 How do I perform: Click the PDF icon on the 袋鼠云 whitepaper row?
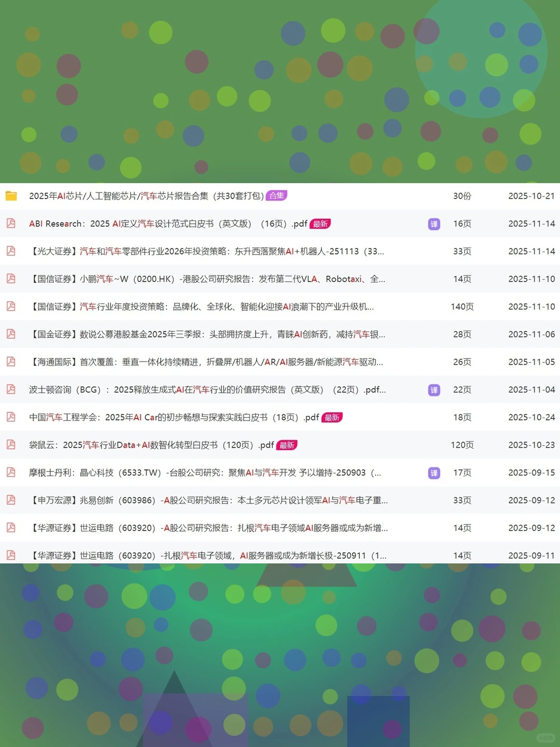[10, 445]
